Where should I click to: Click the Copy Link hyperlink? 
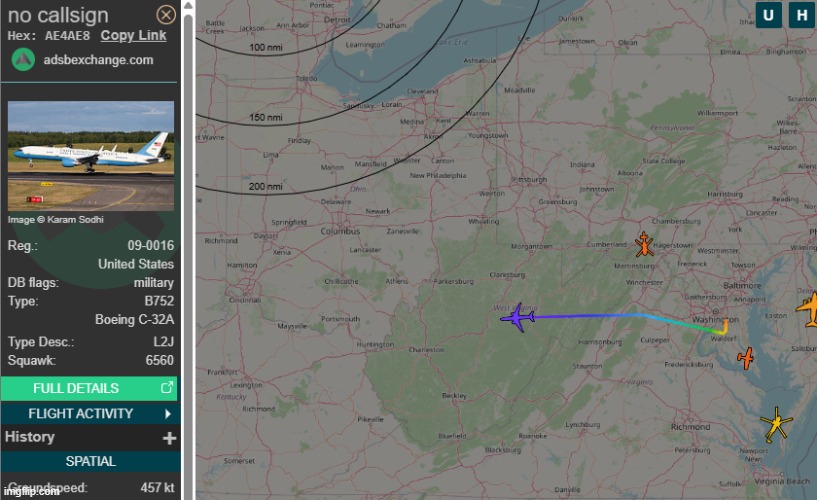133,35
